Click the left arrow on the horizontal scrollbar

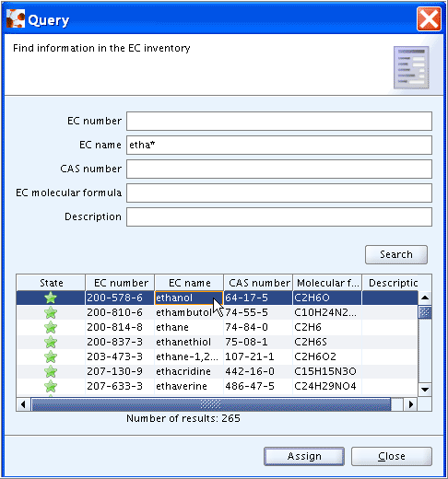point(23,404)
